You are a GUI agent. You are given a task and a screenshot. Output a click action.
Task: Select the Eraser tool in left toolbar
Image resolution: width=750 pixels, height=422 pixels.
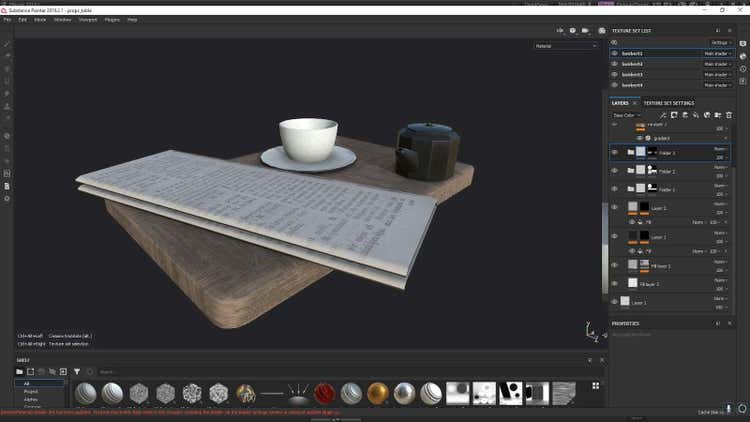pyautogui.click(x=7, y=56)
